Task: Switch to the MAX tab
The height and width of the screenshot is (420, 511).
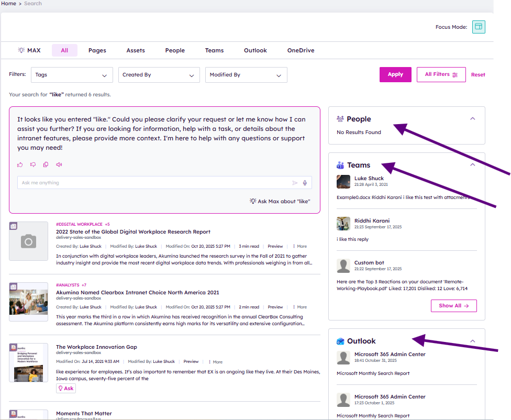Action: [x=29, y=51]
